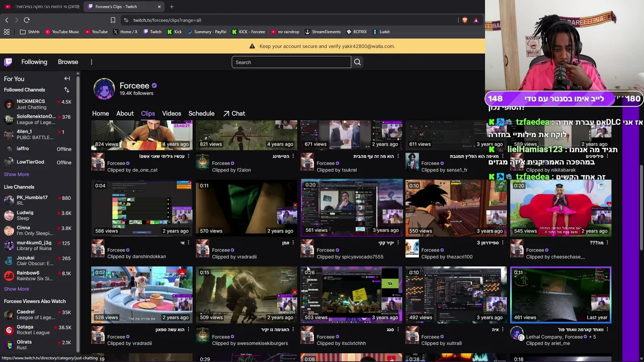
Task: Bookmark this page with the bookmark icon
Action: [x=113, y=20]
